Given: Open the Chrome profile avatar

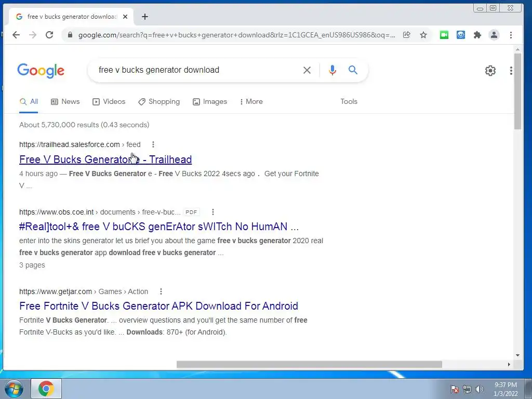Looking at the screenshot, I should click(x=494, y=35).
